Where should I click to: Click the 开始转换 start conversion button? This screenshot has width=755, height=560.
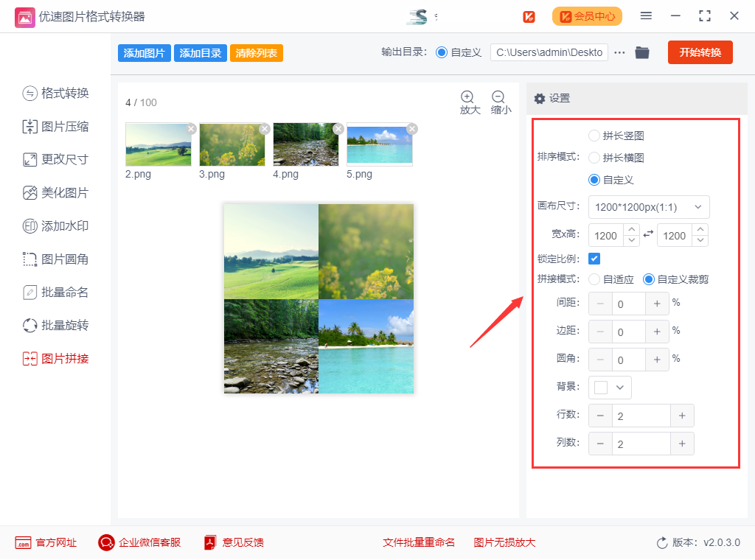coord(700,52)
